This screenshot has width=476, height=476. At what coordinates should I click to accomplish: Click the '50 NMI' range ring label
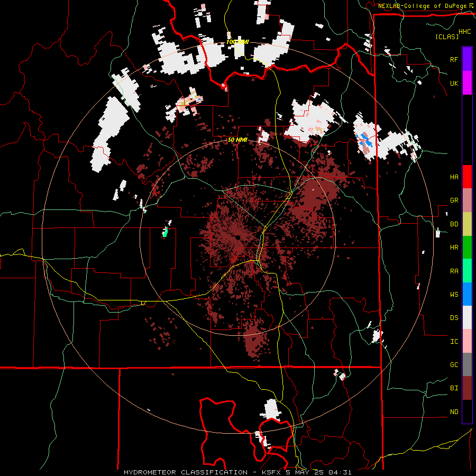[x=237, y=140]
